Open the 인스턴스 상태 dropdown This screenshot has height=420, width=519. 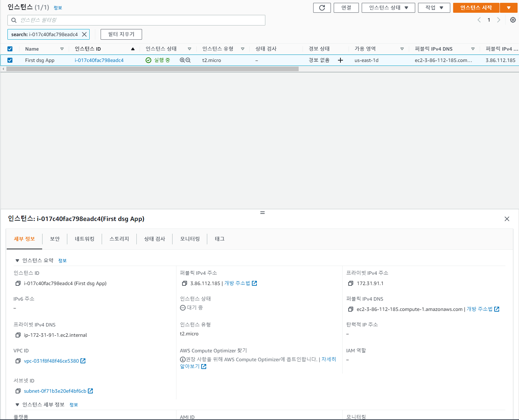[x=388, y=7]
